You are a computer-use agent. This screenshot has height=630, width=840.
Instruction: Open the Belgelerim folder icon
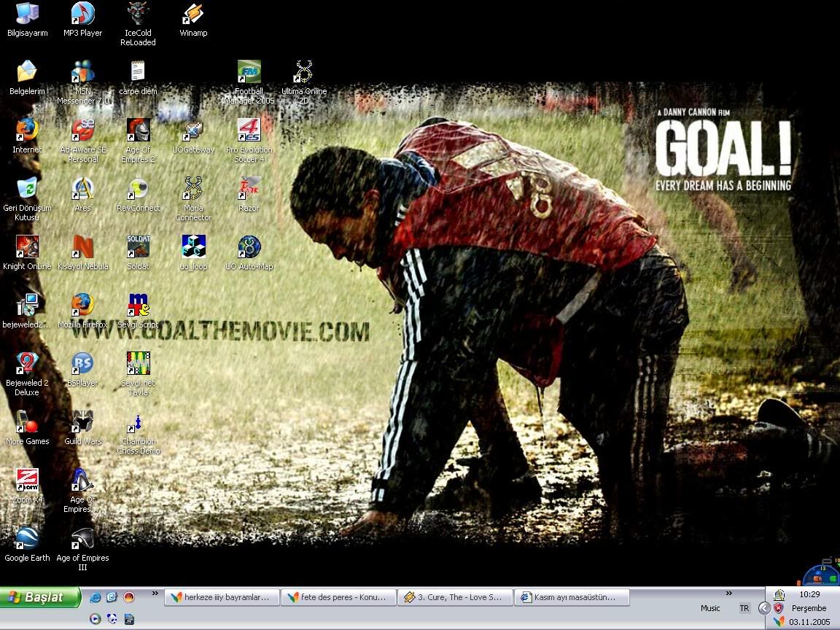tap(27, 78)
